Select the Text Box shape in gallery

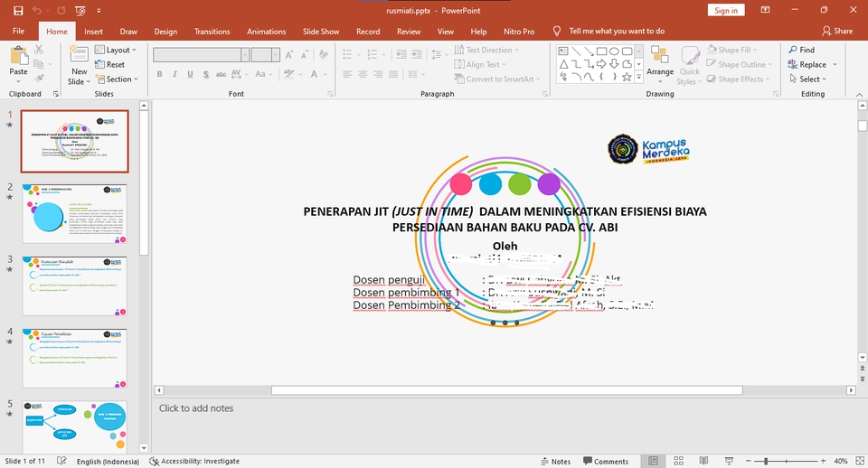563,51
